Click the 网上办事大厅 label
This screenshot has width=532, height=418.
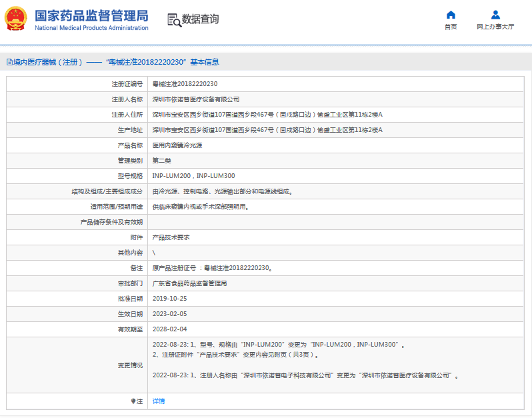click(x=495, y=27)
